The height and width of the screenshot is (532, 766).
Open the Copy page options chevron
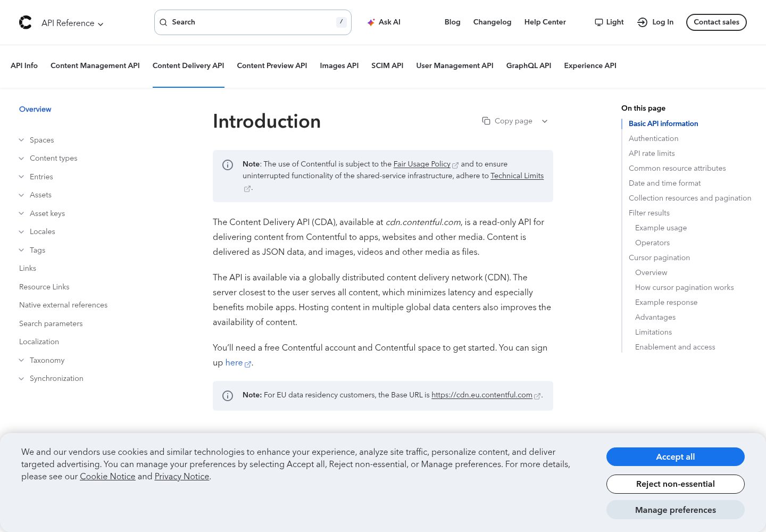coord(545,121)
